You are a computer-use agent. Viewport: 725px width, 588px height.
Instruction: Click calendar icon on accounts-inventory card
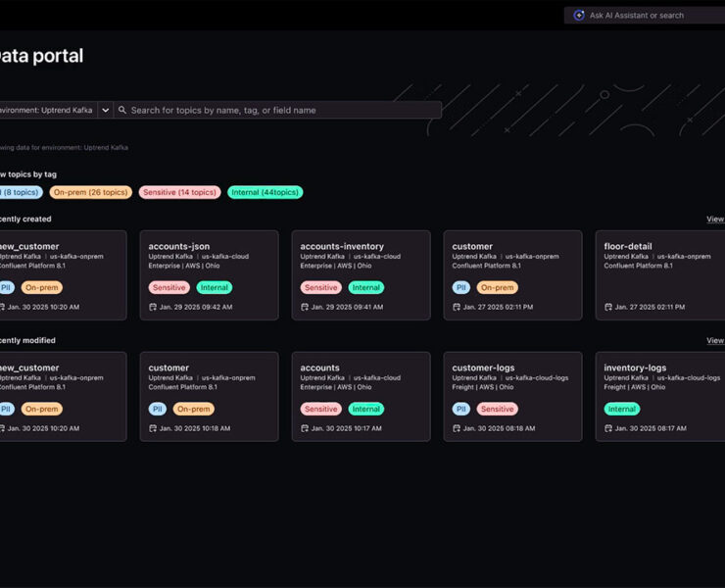(x=305, y=307)
